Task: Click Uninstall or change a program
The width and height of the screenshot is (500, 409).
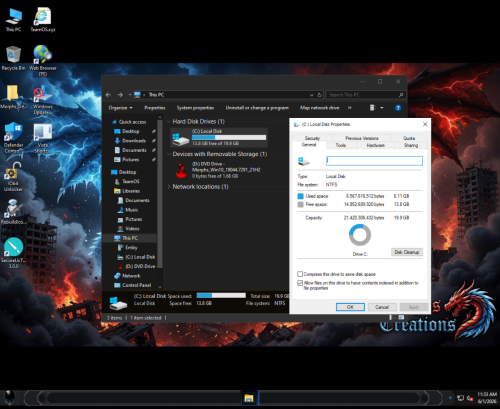Action: [x=257, y=108]
